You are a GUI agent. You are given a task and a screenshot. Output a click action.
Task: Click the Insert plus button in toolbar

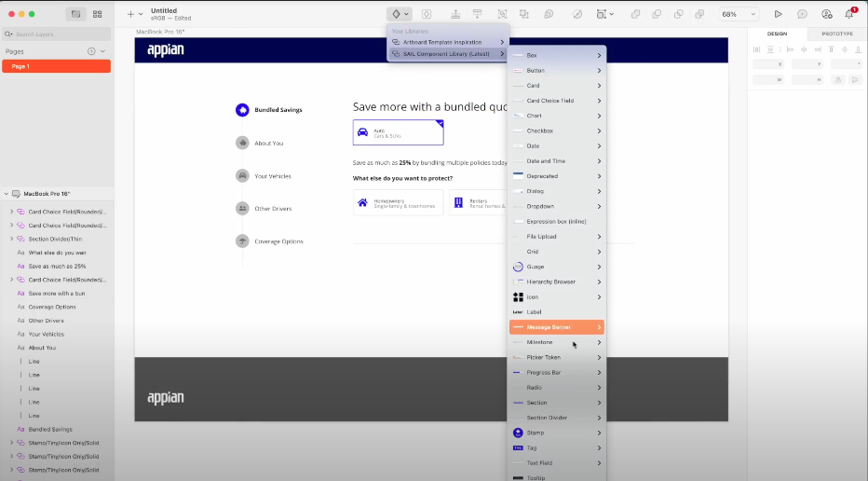130,14
